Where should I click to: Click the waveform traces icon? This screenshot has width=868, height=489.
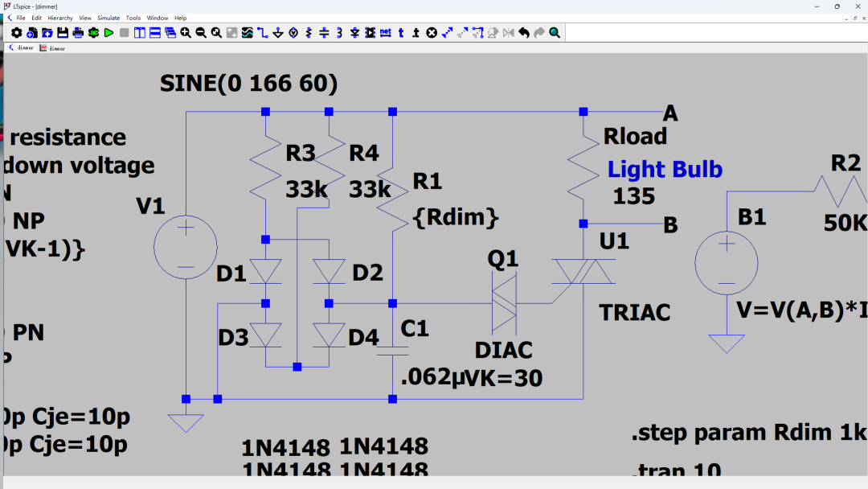coord(248,33)
